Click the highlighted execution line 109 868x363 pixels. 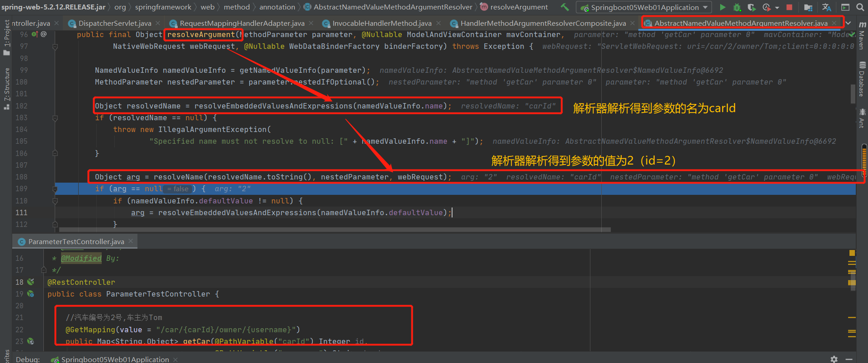click(455, 189)
